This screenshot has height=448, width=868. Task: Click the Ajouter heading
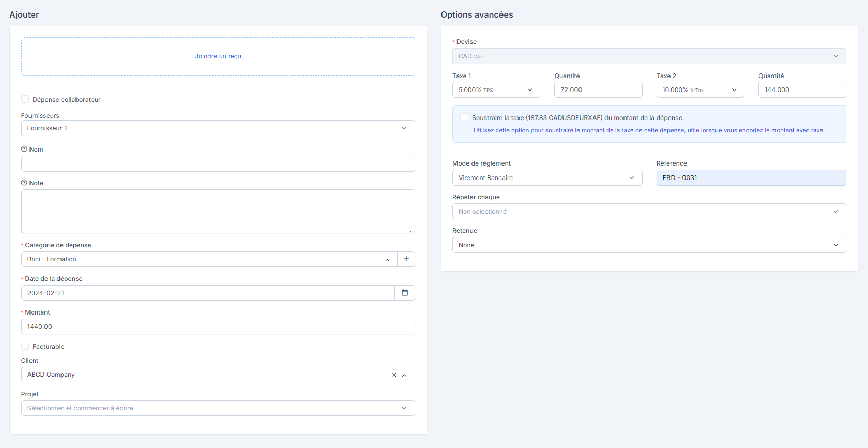click(x=24, y=14)
